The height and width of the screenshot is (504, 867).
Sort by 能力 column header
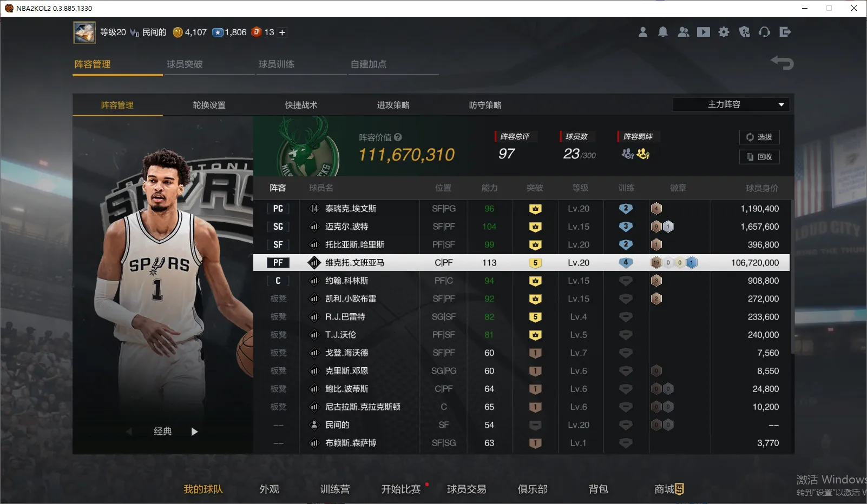pos(490,188)
